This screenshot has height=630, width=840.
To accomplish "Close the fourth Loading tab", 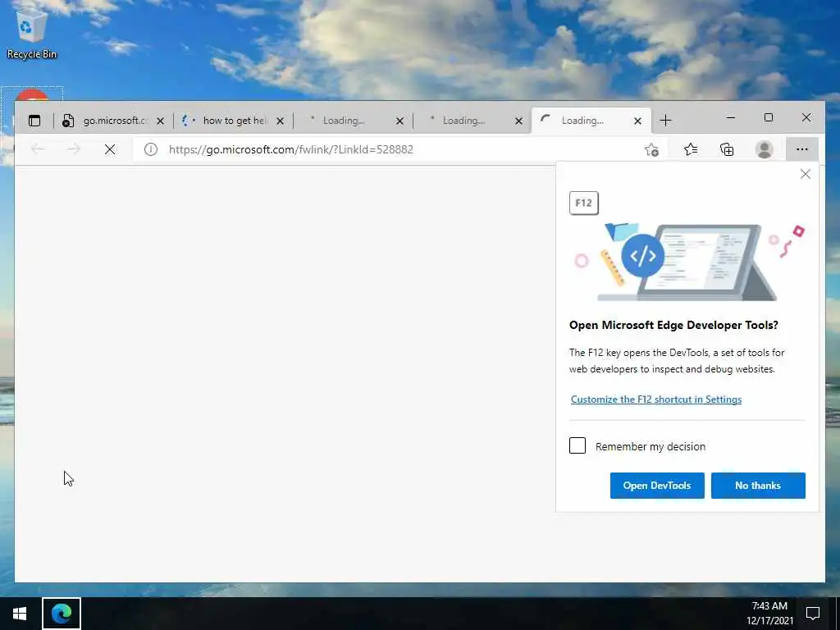I will [518, 121].
